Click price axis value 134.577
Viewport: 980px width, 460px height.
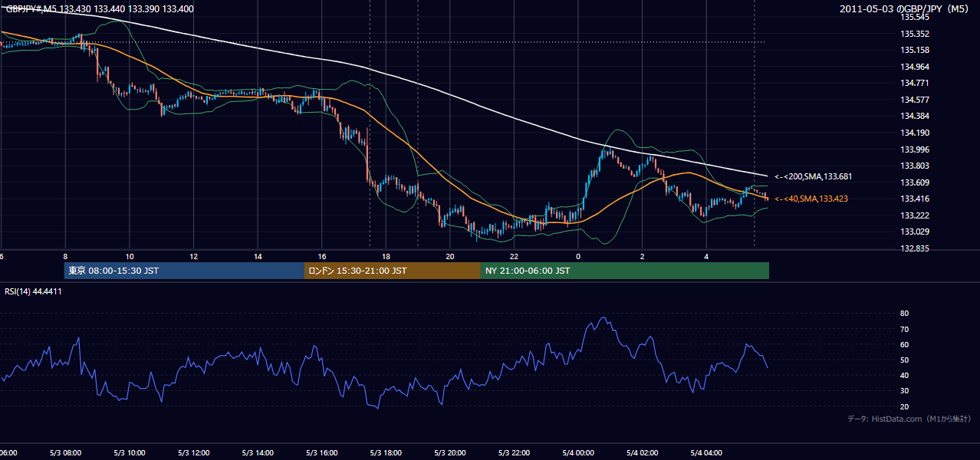tap(914, 100)
